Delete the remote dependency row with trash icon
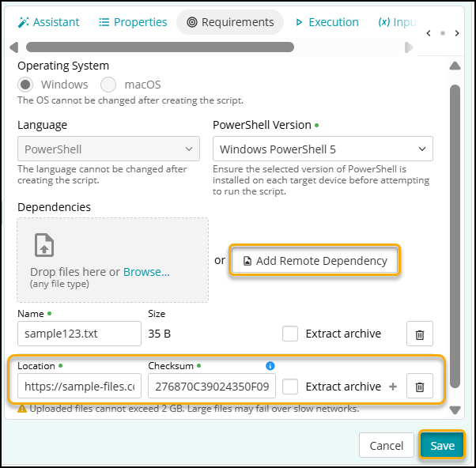This screenshot has height=468, width=476. coord(420,387)
